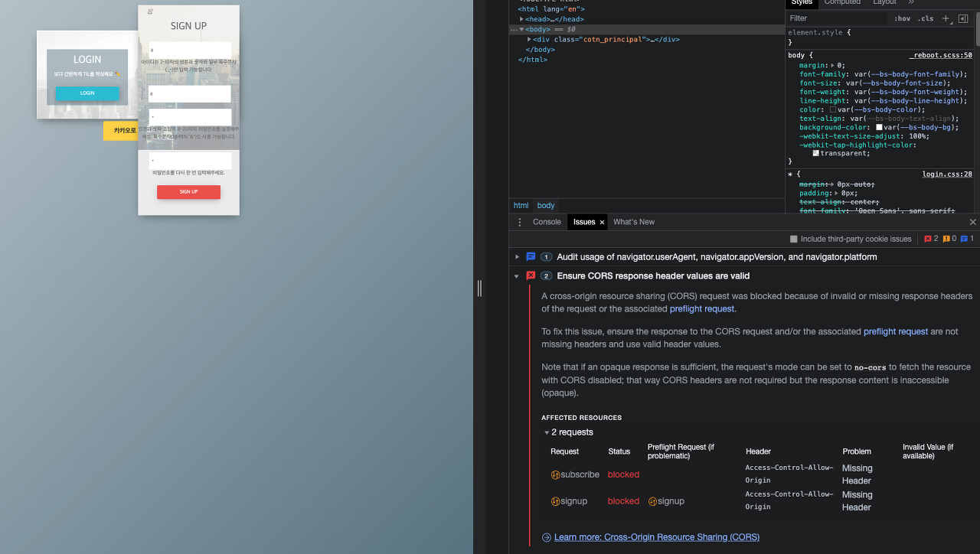Viewport: 980px width, 554px height.
Task: Click the Styles Filter input field
Action: click(x=836, y=18)
